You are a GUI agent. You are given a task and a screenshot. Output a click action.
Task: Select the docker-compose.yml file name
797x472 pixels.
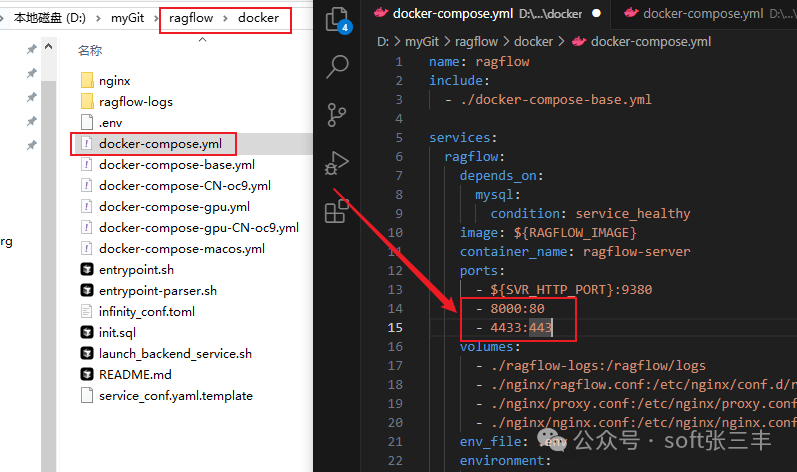pyautogui.click(x=160, y=144)
